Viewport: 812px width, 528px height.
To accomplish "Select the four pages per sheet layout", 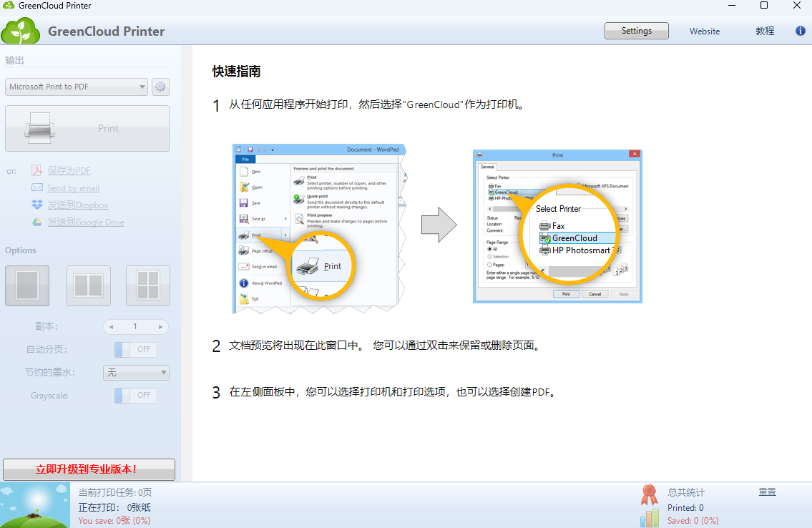I will pos(147,285).
